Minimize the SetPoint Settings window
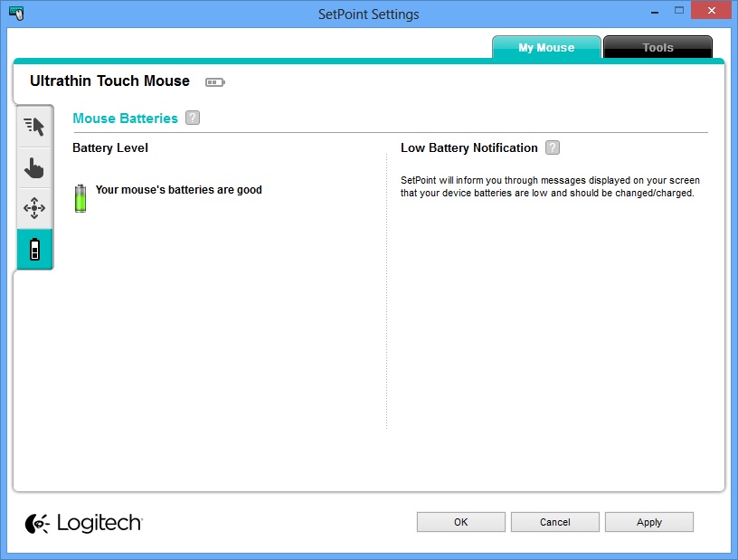Viewport: 738px width, 560px height. 655,11
